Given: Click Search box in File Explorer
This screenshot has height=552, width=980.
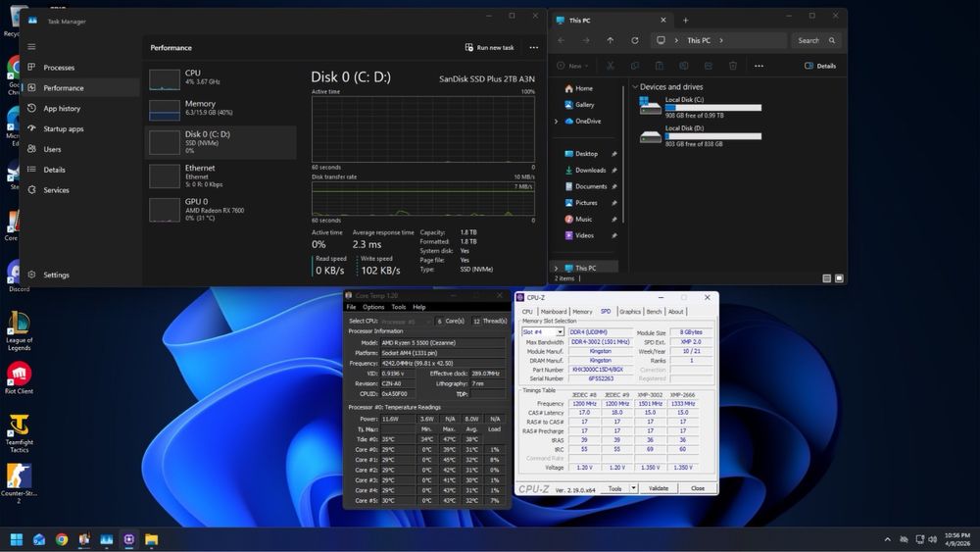Looking at the screenshot, I should click(x=815, y=40).
